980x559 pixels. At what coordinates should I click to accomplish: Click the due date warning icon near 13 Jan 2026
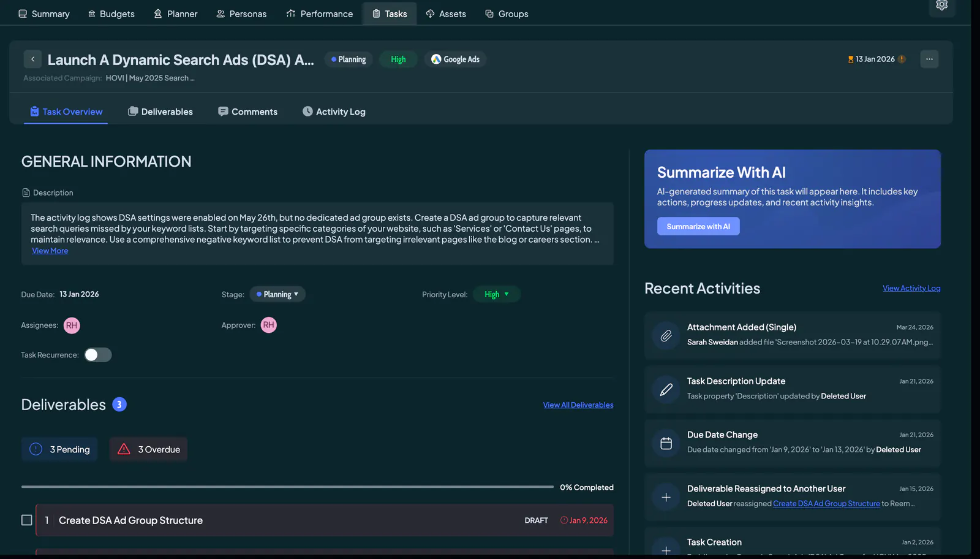[x=902, y=59]
